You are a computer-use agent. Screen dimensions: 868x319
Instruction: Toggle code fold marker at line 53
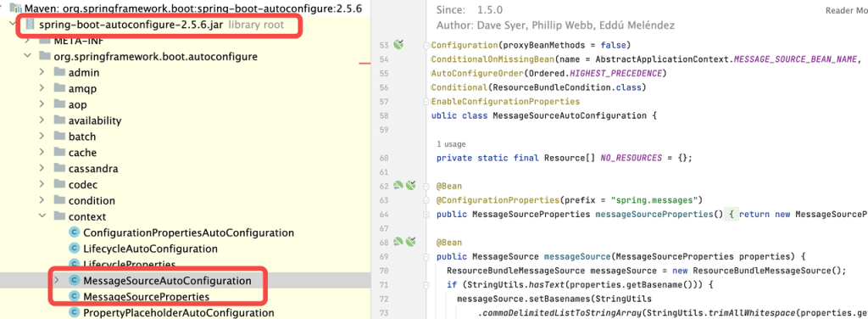click(x=426, y=45)
